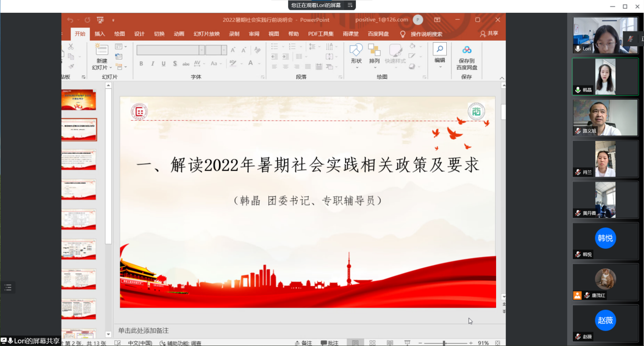The width and height of the screenshot is (644, 346).
Task: Click the New Slide (新建幻灯片) icon
Action: tap(102, 50)
